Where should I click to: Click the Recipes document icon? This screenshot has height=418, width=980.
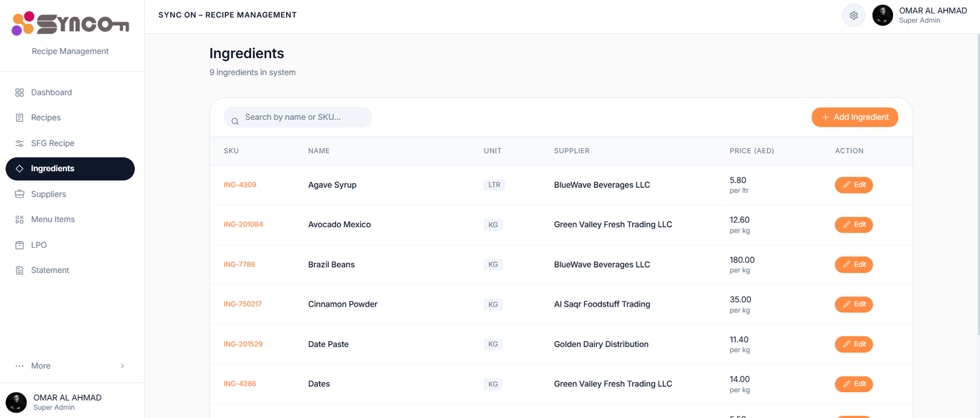click(20, 118)
